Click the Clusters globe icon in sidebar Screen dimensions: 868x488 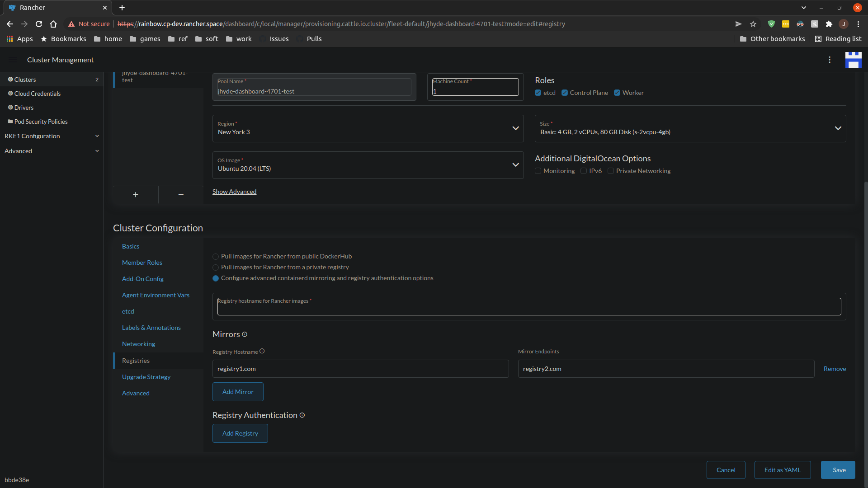[x=10, y=80]
